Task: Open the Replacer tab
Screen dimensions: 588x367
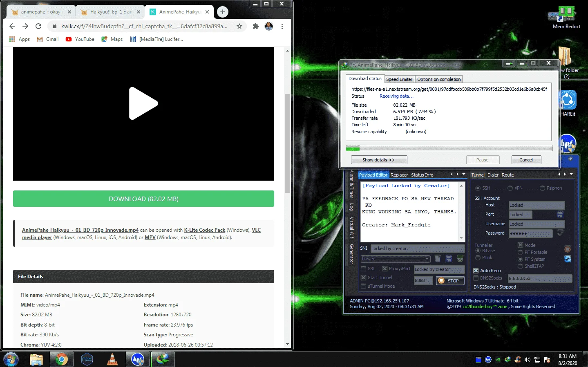Action: 399,175
